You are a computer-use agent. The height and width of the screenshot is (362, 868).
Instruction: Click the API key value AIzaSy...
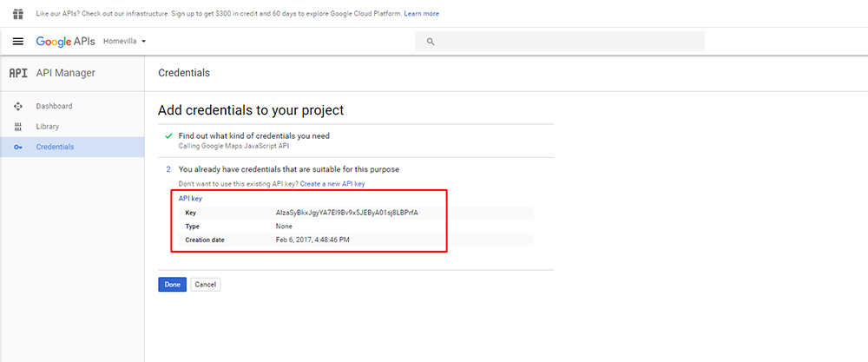(346, 213)
